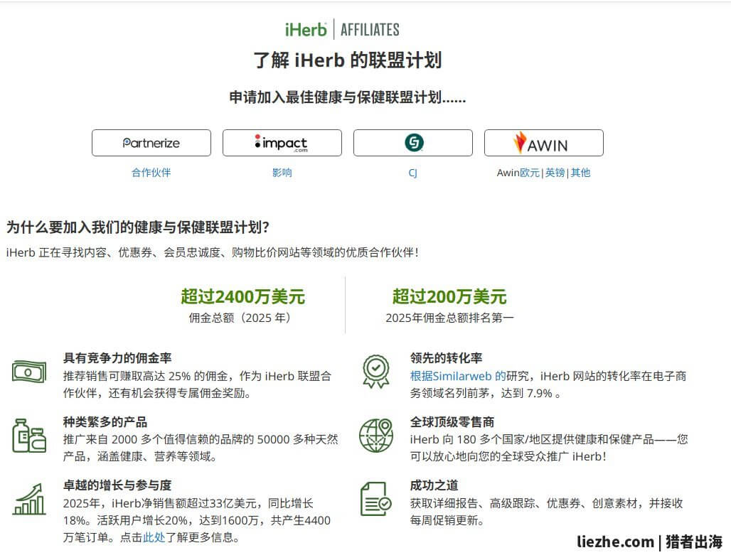Open the Awin 英镑 link
The width and height of the screenshot is (731, 560).
(x=555, y=173)
